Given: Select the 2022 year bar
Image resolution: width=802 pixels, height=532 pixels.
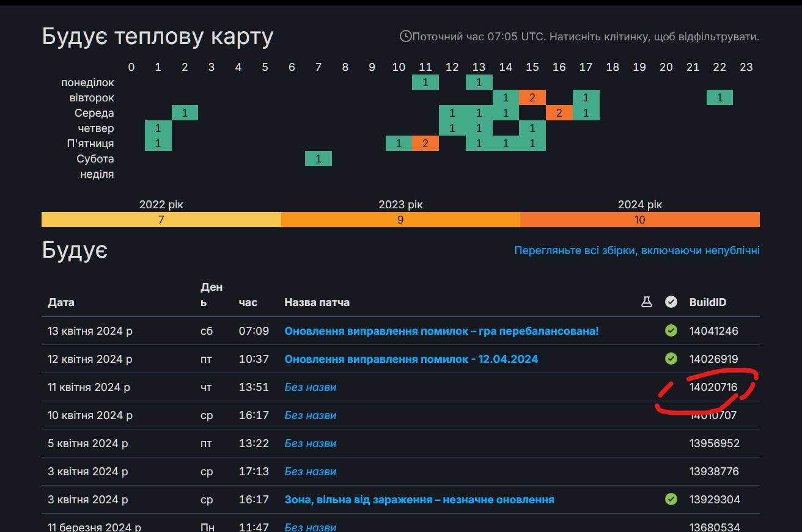Looking at the screenshot, I should (x=161, y=220).
